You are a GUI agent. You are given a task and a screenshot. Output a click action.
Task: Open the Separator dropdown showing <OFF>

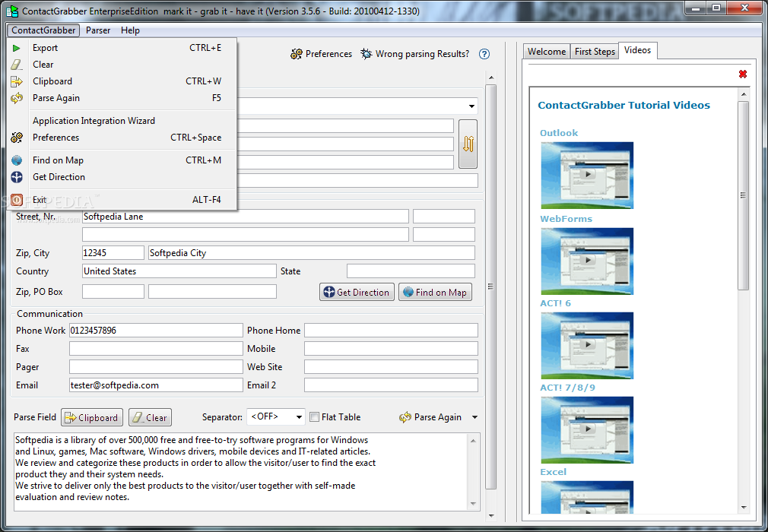point(276,417)
